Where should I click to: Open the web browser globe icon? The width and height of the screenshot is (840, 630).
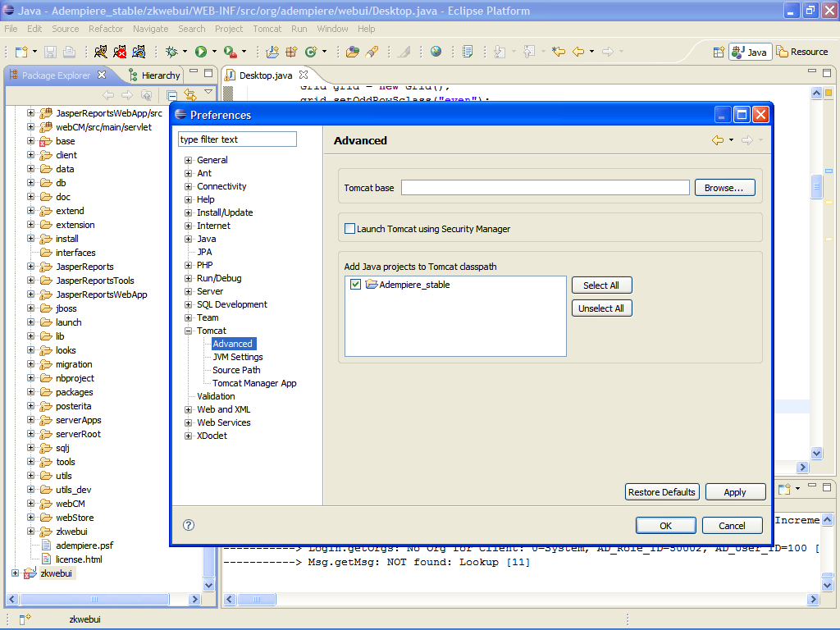pos(436,52)
